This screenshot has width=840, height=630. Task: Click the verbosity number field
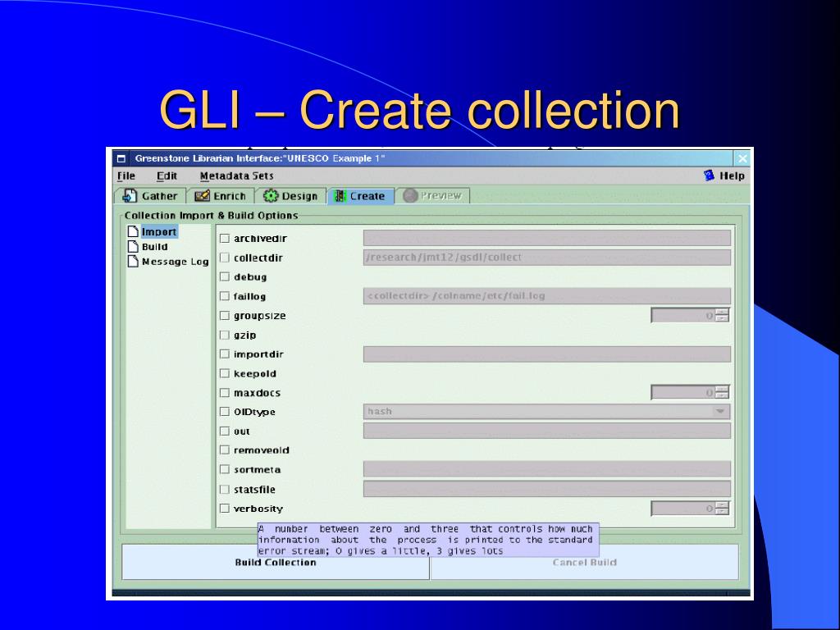coord(683,509)
